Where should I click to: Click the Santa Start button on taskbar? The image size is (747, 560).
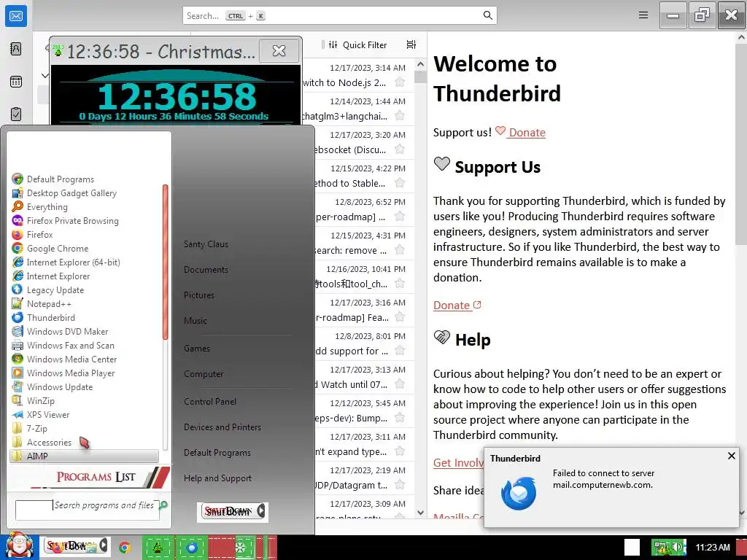[x=19, y=545]
